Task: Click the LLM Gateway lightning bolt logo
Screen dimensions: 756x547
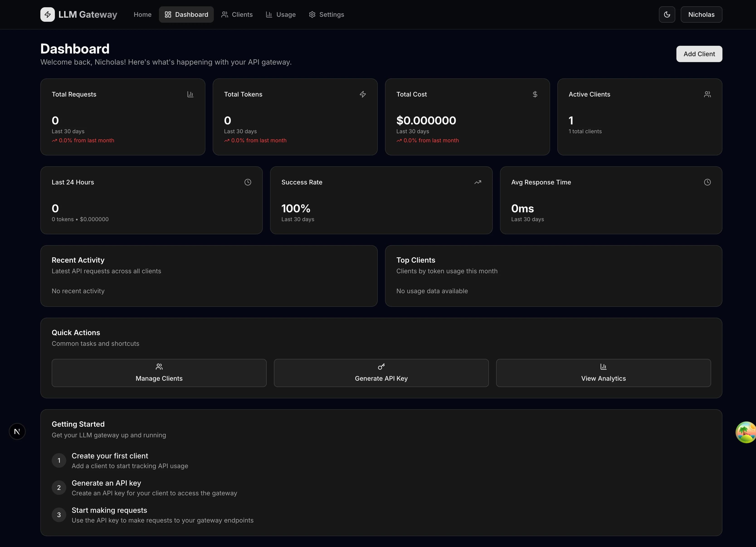Action: tap(48, 14)
